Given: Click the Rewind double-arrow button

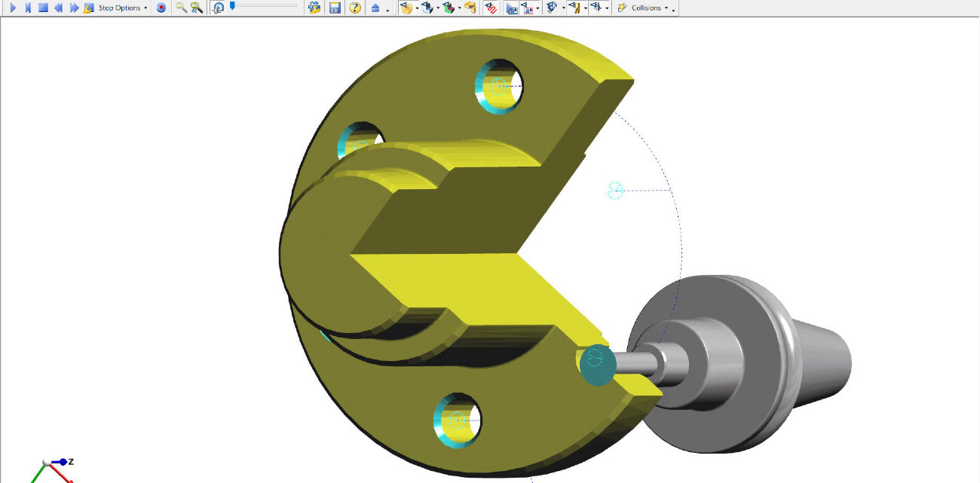Looking at the screenshot, I should [x=58, y=8].
